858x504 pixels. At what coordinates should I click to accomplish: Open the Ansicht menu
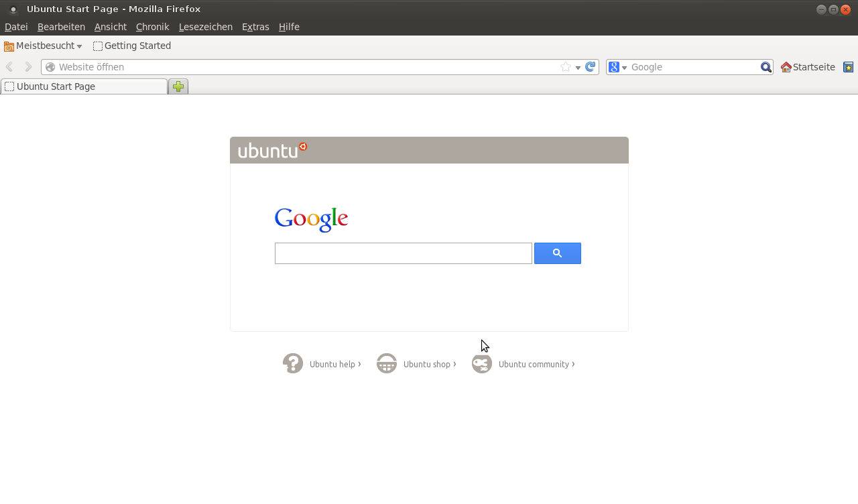111,27
